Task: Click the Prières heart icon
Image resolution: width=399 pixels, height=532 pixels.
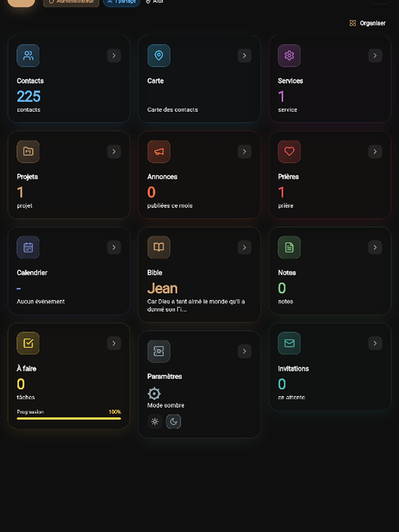Action: coord(289,151)
